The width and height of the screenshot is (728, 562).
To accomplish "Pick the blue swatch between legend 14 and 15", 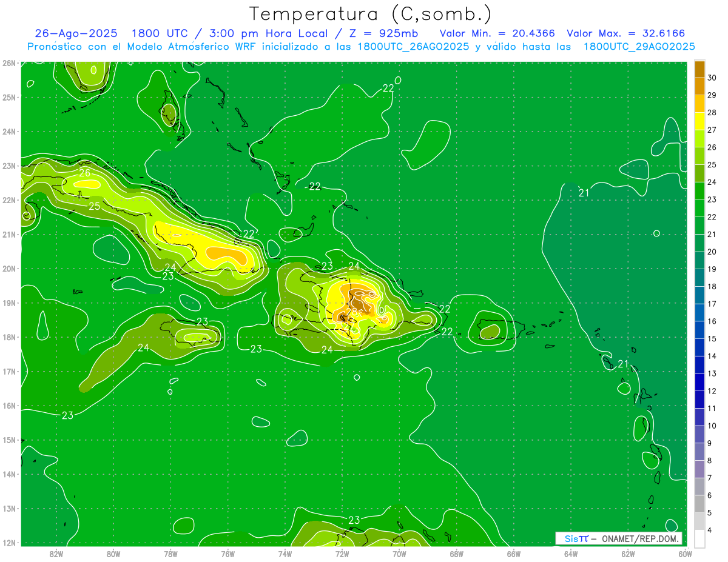I will click(699, 347).
